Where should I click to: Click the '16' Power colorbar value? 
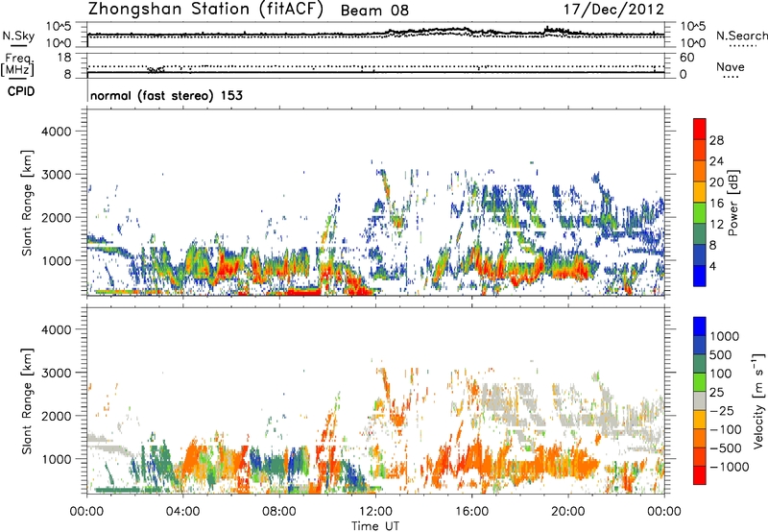tap(716, 204)
